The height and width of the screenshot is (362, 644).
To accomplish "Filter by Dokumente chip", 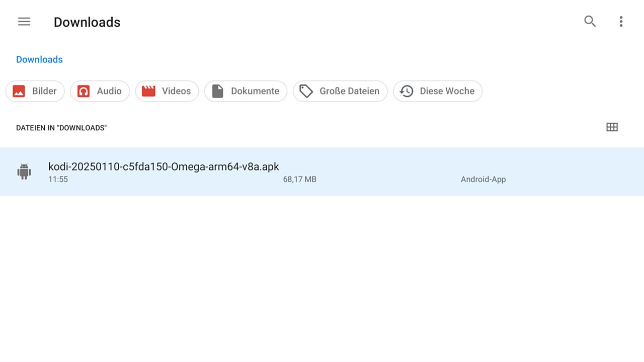I will [x=246, y=91].
